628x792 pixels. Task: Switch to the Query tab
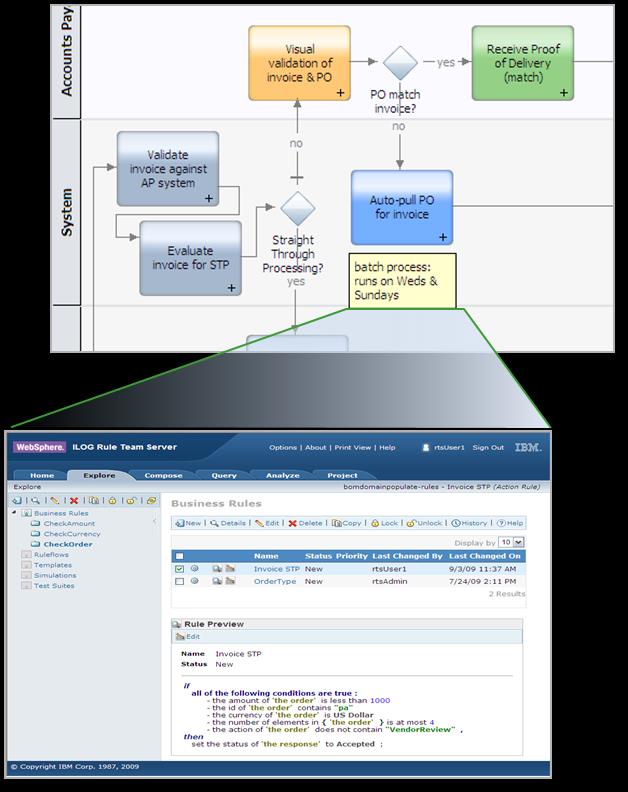pos(224,475)
